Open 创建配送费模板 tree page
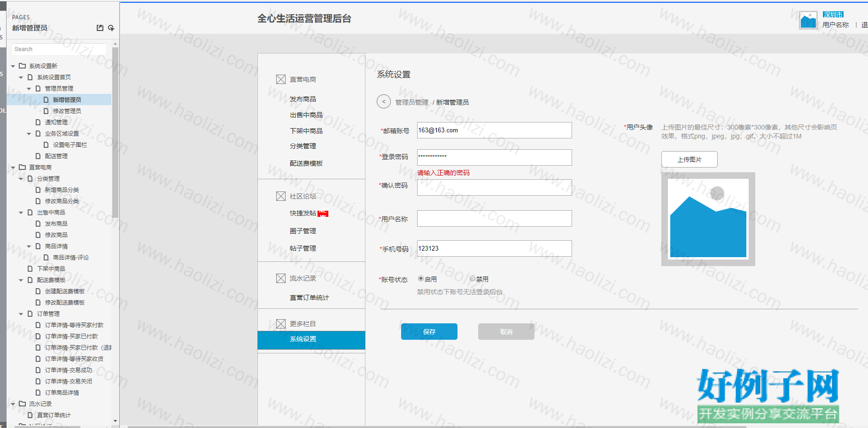The image size is (868, 428). click(65, 291)
